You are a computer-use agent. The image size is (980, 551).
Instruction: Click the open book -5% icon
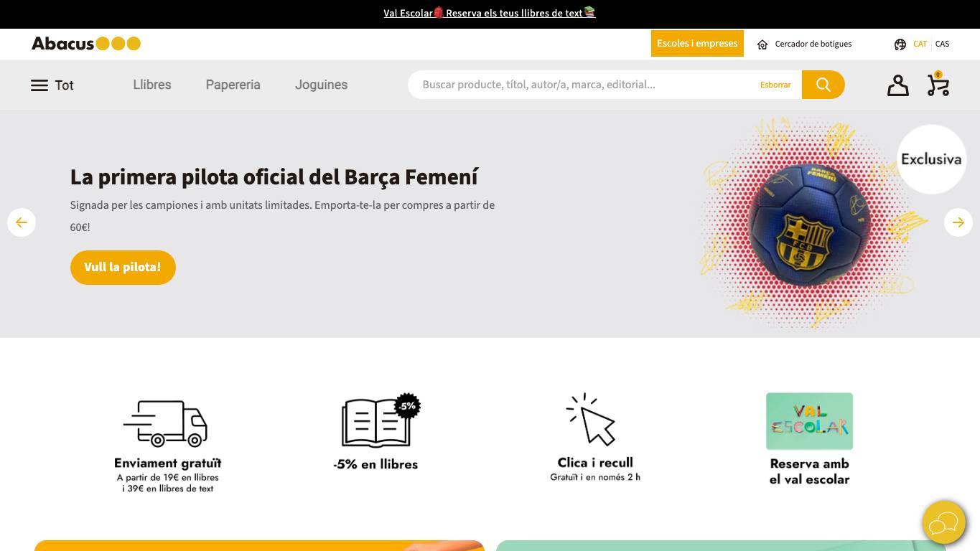(x=381, y=421)
